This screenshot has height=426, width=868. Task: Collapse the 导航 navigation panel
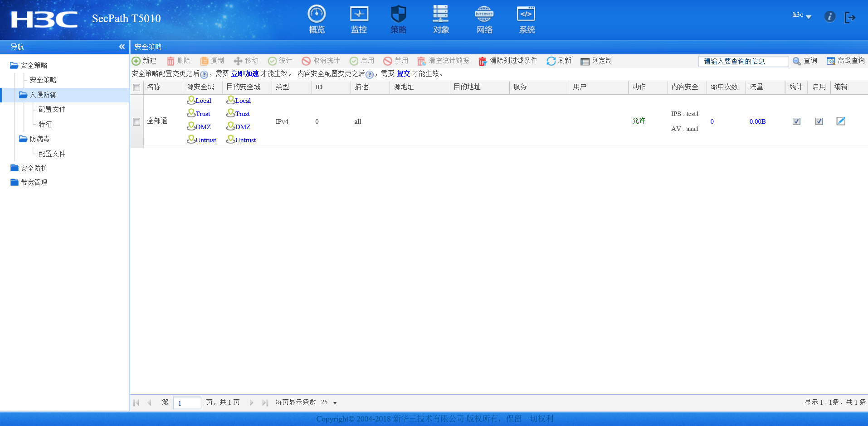click(x=122, y=47)
